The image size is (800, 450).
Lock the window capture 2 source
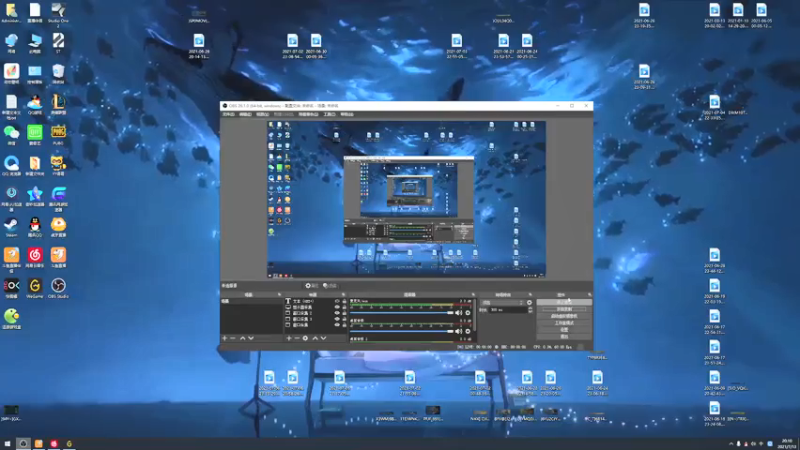tap(344, 313)
